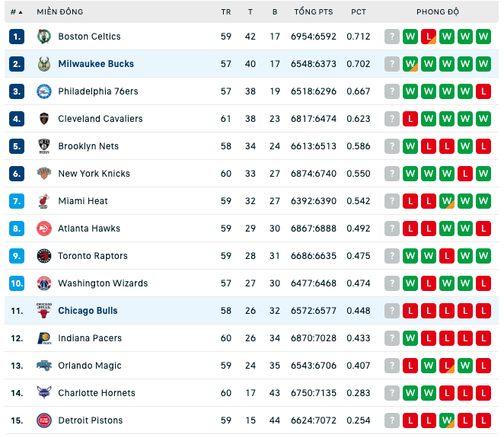504x438 pixels.
Task: Open the Cleveland Cavaliers team page
Action: coord(100,119)
